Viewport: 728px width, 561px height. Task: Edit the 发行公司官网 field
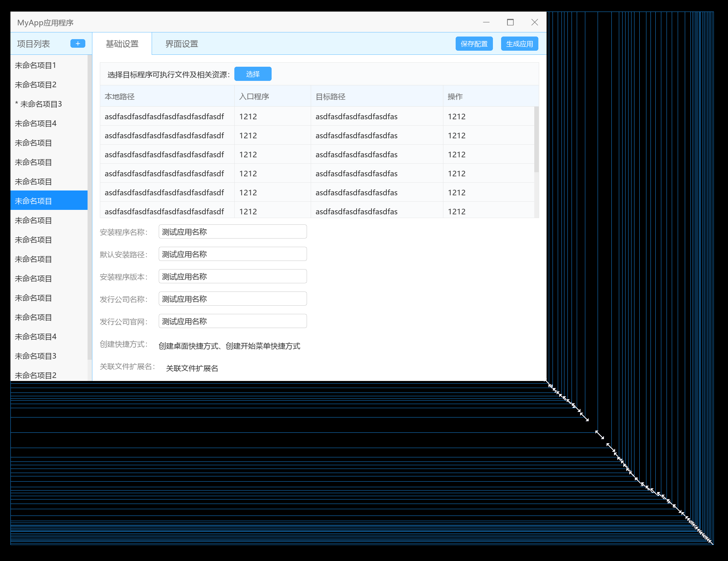point(232,321)
